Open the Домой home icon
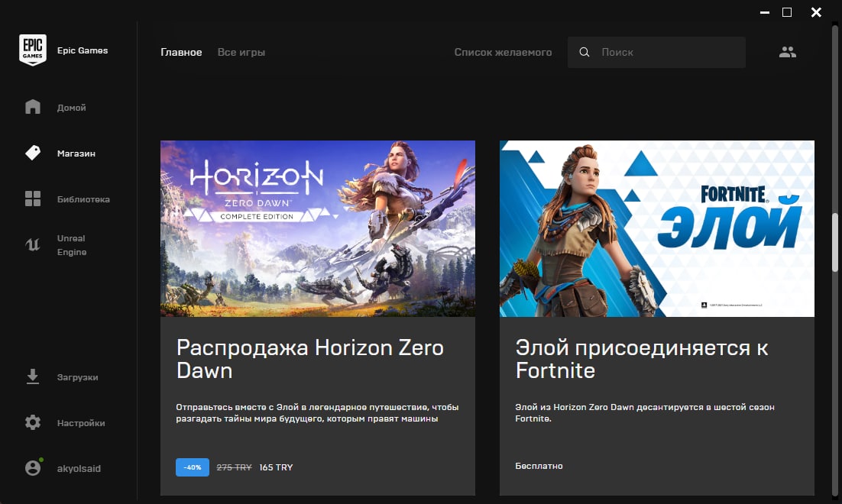The image size is (842, 504). pos(33,107)
